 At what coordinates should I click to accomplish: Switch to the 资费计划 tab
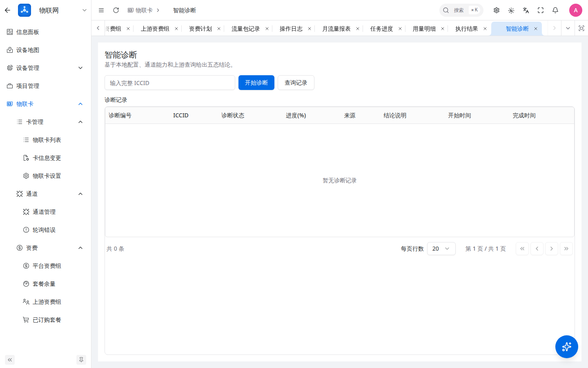pos(200,29)
